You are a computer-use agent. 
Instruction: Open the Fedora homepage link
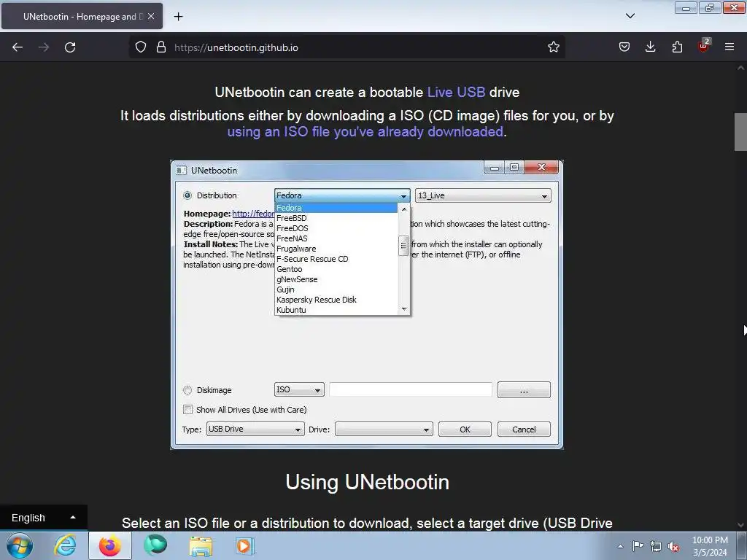pyautogui.click(x=253, y=214)
